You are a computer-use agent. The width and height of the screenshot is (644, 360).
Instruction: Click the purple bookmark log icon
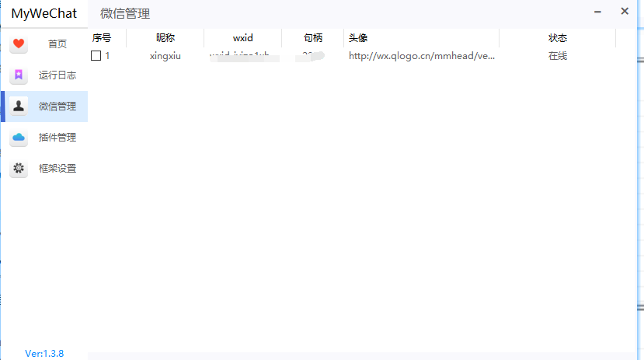(19, 75)
